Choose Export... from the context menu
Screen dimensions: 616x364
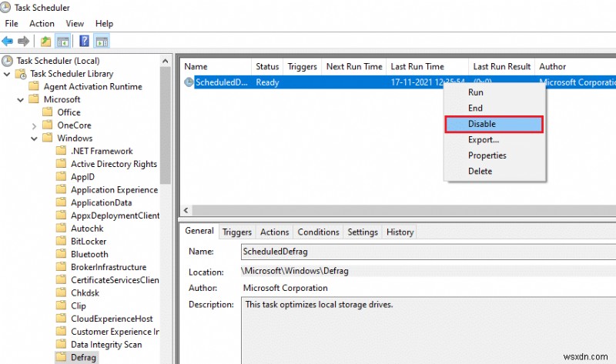[495, 140]
